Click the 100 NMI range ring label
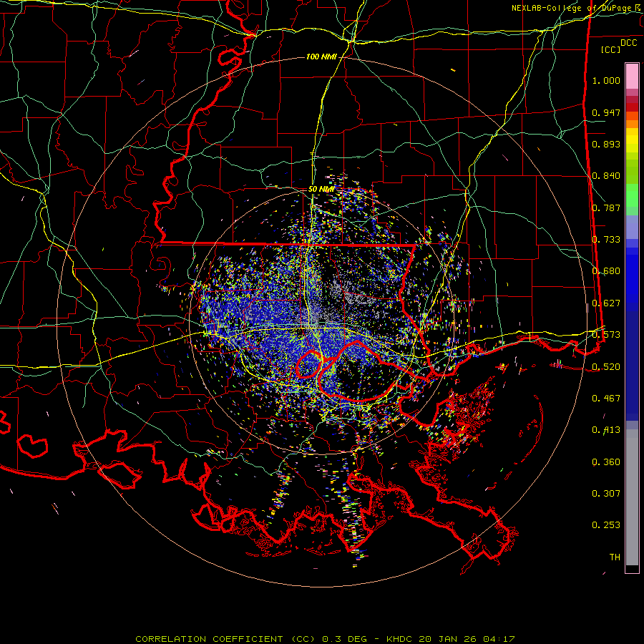 click(x=321, y=57)
